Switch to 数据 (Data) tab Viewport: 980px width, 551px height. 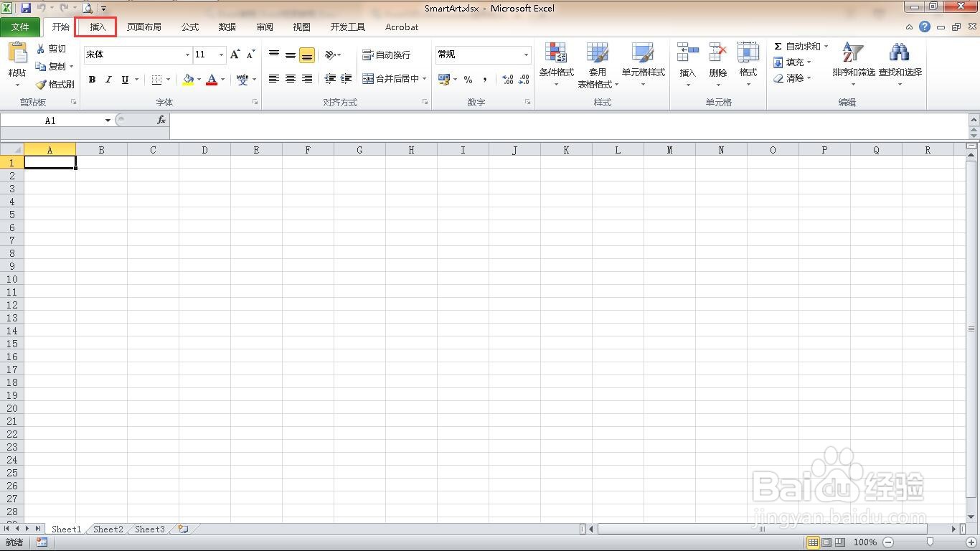click(x=227, y=27)
